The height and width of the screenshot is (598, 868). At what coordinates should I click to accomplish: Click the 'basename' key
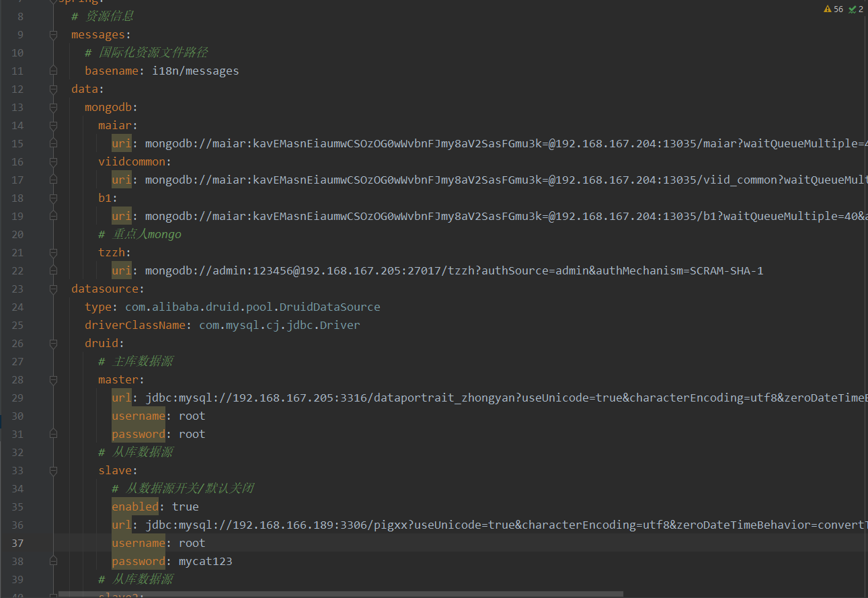click(112, 71)
